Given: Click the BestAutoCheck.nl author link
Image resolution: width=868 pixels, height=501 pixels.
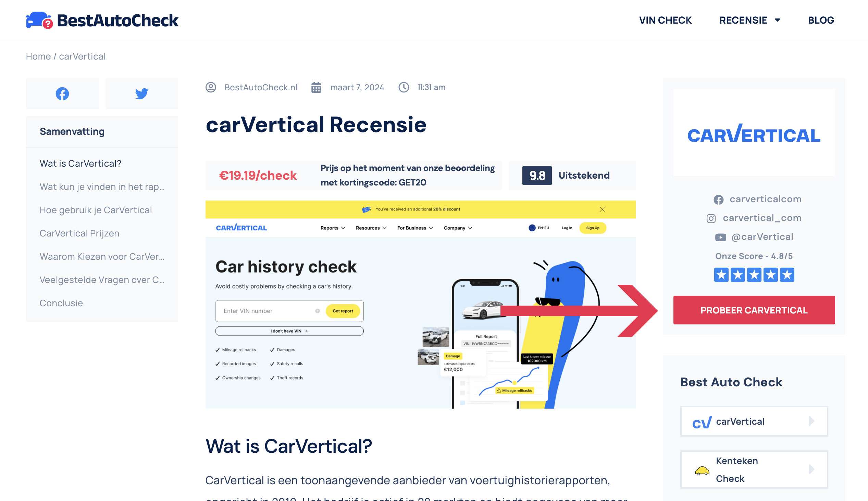Looking at the screenshot, I should pyautogui.click(x=261, y=87).
